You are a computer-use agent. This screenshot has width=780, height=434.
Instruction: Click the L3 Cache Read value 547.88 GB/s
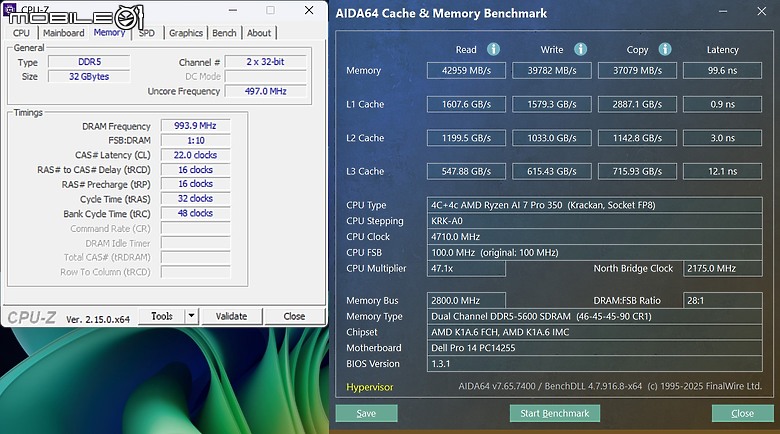tap(466, 171)
